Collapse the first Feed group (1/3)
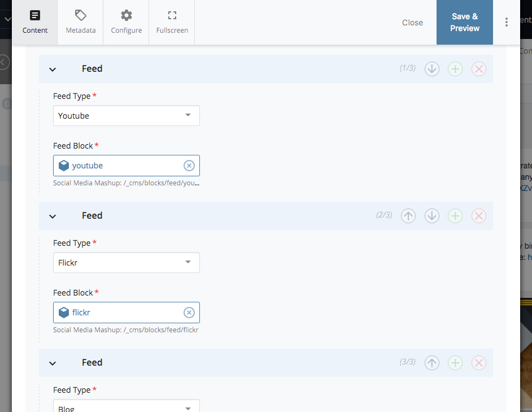The image size is (532, 412). (53, 70)
